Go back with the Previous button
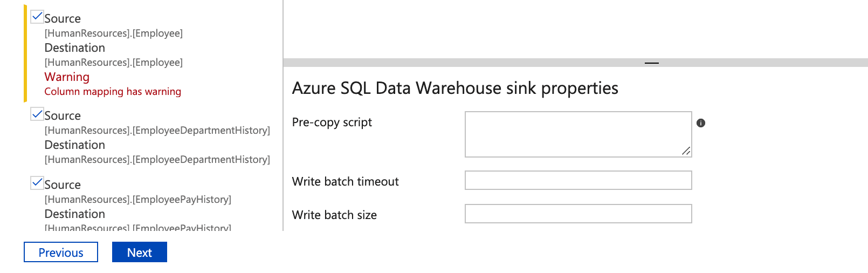The height and width of the screenshot is (273, 868). point(61,252)
